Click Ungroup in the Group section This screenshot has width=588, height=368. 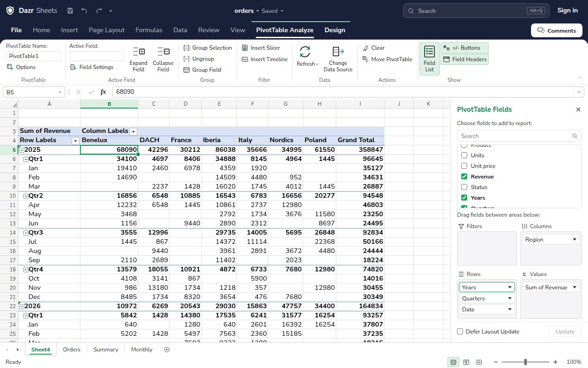(x=199, y=59)
